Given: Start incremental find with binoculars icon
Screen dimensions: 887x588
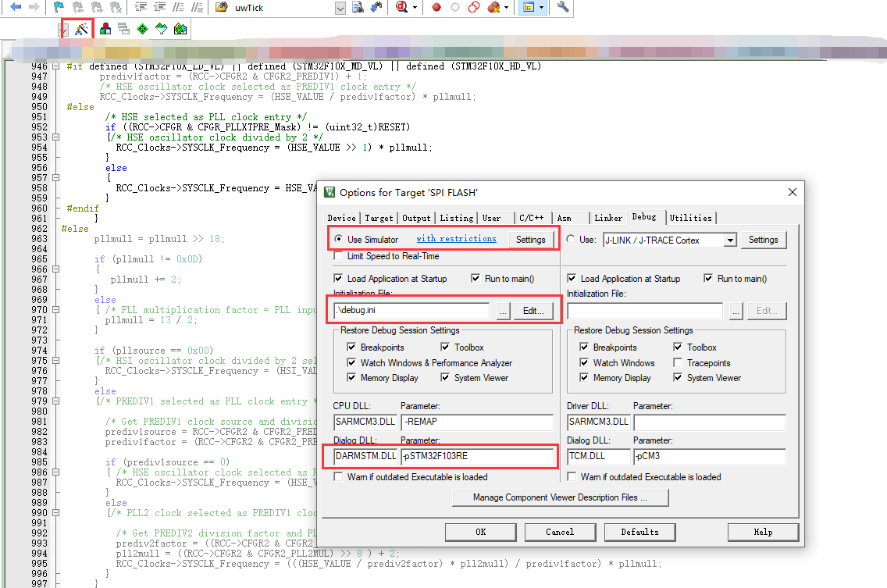Looking at the screenshot, I should tap(376, 7).
